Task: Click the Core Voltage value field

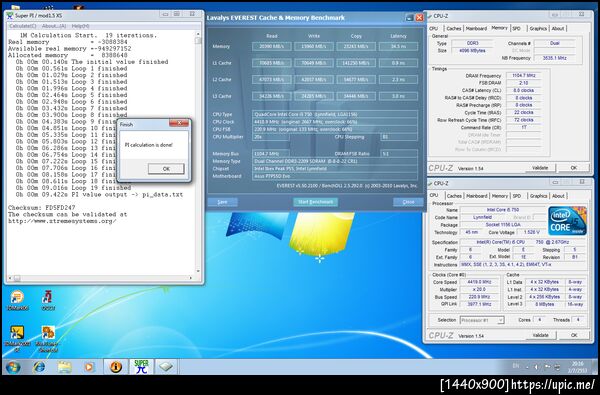Action: [531, 232]
